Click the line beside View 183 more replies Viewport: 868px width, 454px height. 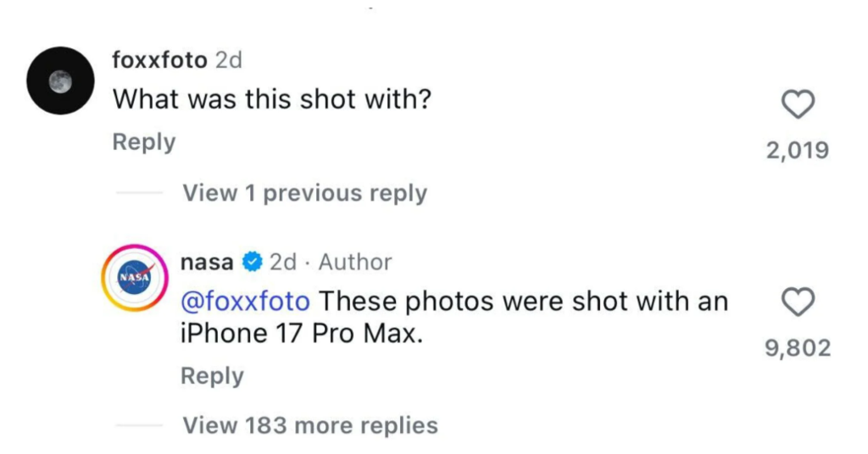pos(138,424)
